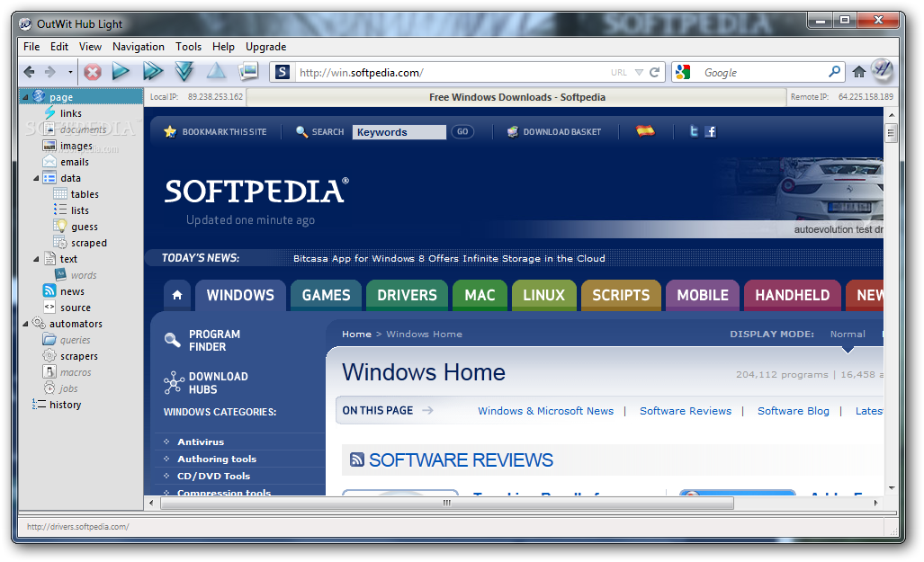Screen dimensions: 924x562
Task: Open the navigation history dropdown arrow
Action: click(x=70, y=73)
